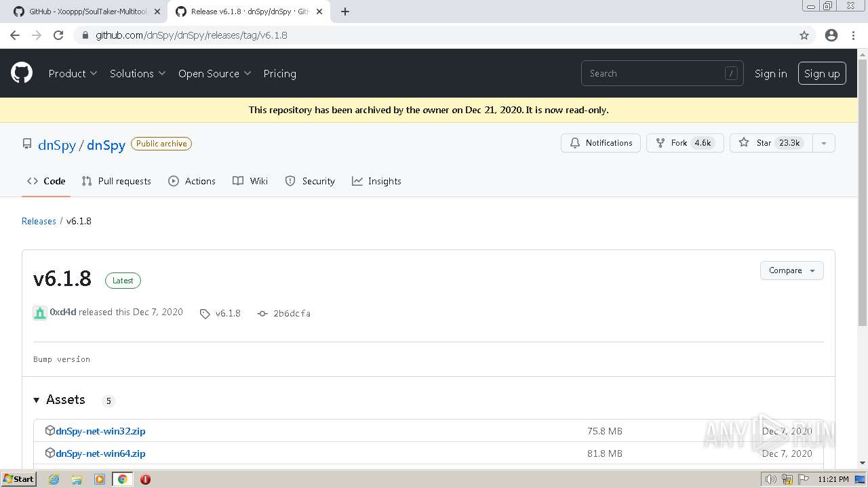
Task: Collapse the Assets section triangle
Action: pos(37,400)
